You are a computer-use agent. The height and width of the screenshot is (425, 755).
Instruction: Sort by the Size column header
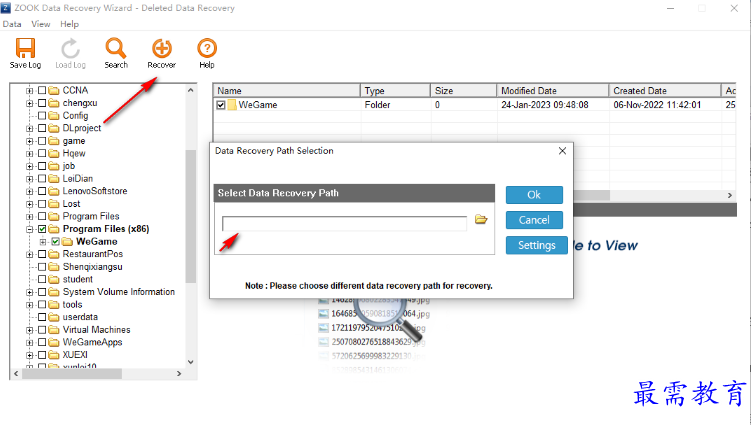[x=464, y=90]
